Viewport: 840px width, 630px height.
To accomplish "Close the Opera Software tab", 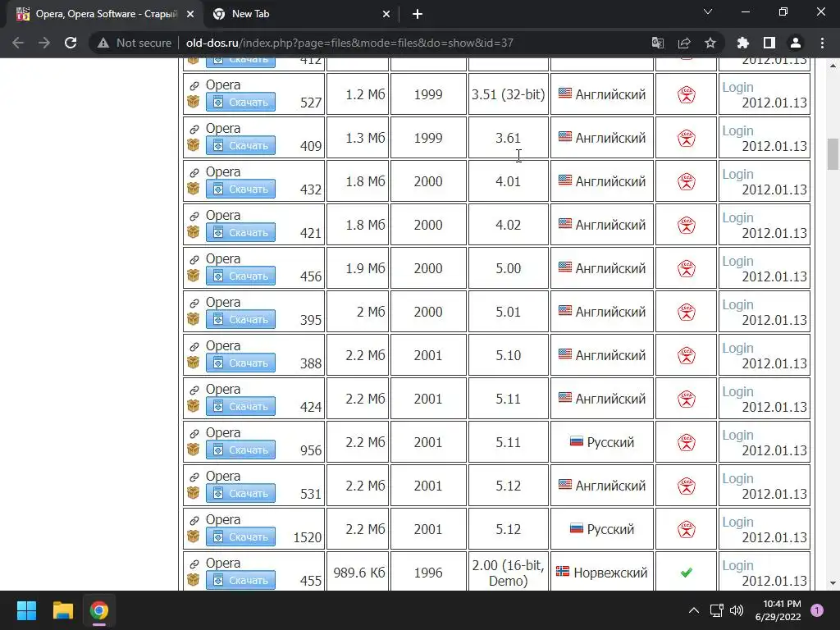I will click(x=190, y=14).
